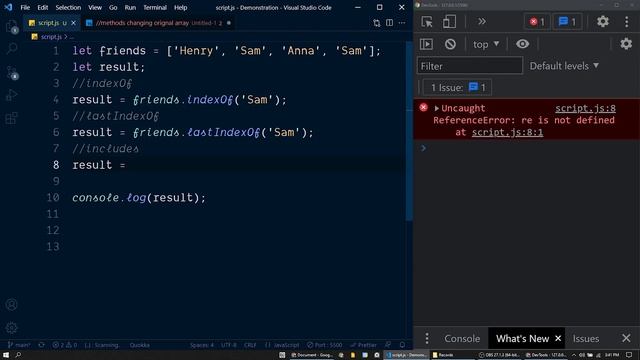The height and width of the screenshot is (360, 640).
Task: Open the Help menu in VS Code
Action: [180, 7]
